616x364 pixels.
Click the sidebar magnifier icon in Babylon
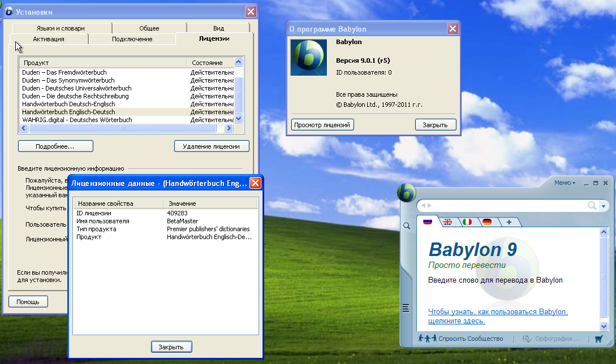(x=407, y=226)
